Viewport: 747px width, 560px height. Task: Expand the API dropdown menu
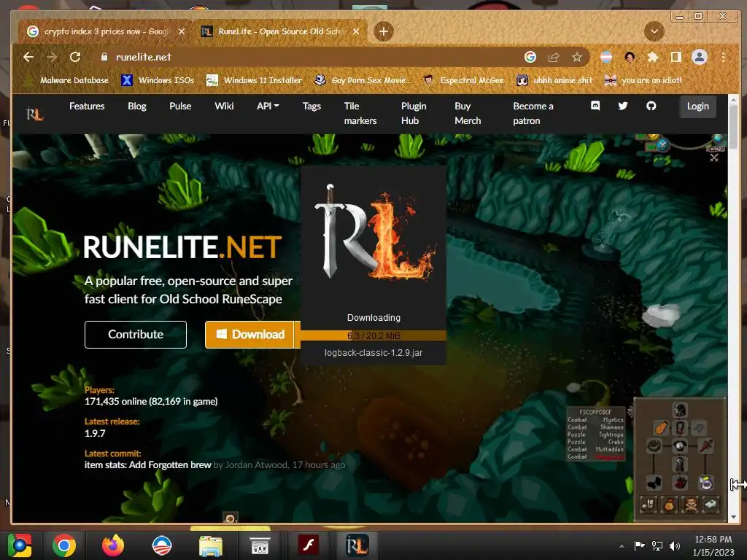tap(268, 106)
